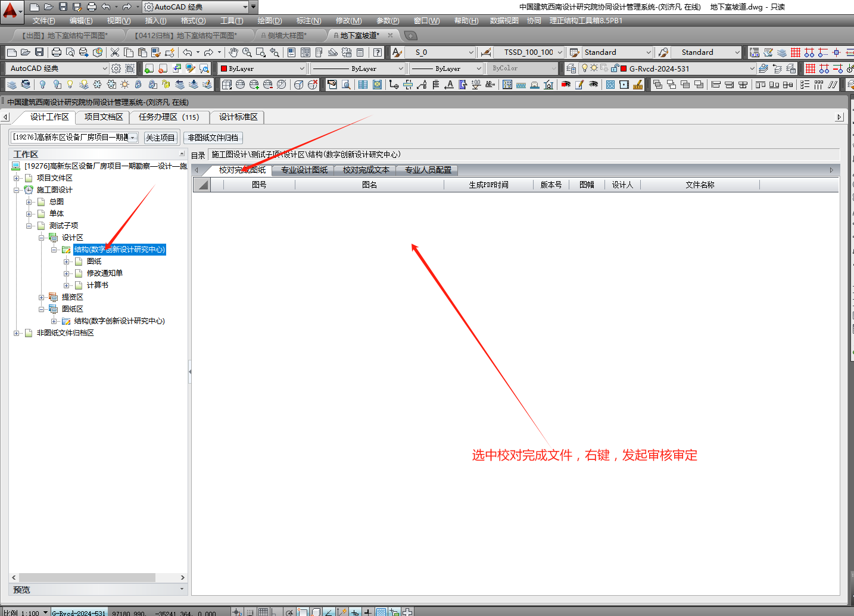The image size is (854, 616).
Task: Click the red layer color swatch beside G-Rvcd-2024-531
Action: (624, 69)
